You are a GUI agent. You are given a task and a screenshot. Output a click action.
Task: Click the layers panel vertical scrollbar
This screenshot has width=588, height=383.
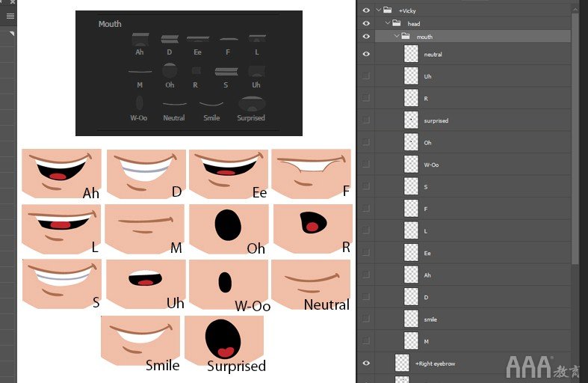(x=575, y=139)
